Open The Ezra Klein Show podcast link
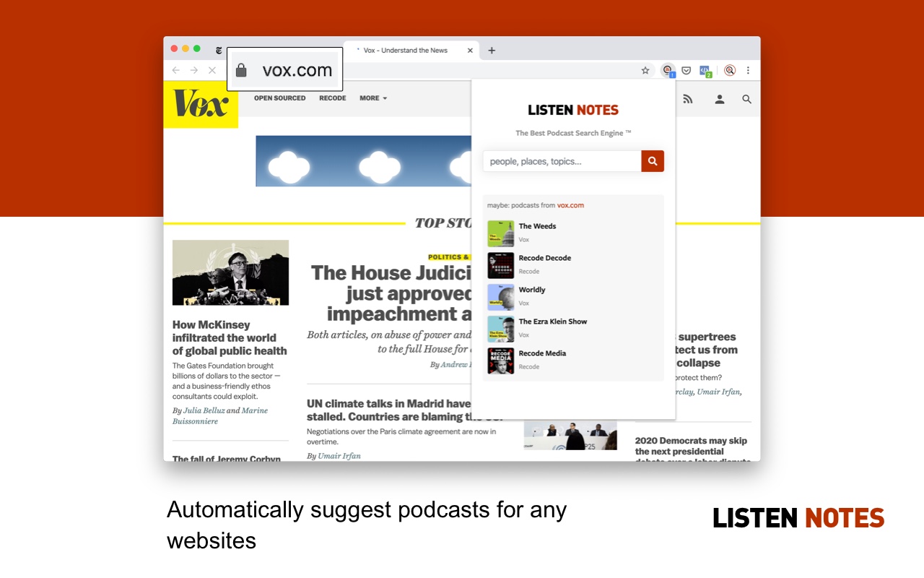924x578 pixels. [553, 322]
